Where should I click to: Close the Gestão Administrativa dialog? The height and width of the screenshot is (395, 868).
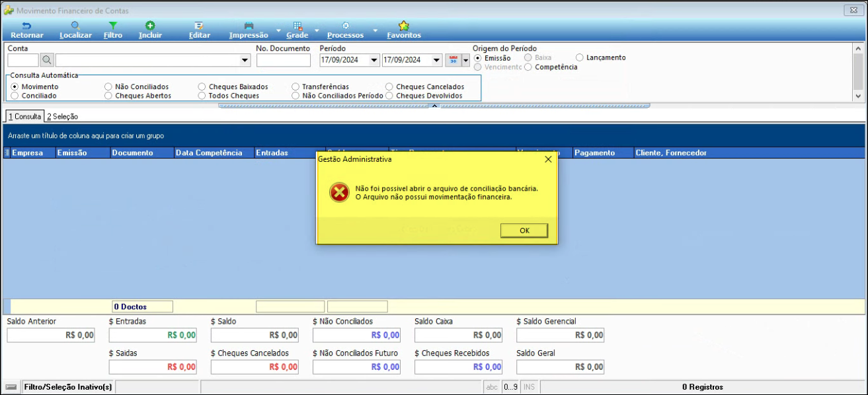(547, 159)
